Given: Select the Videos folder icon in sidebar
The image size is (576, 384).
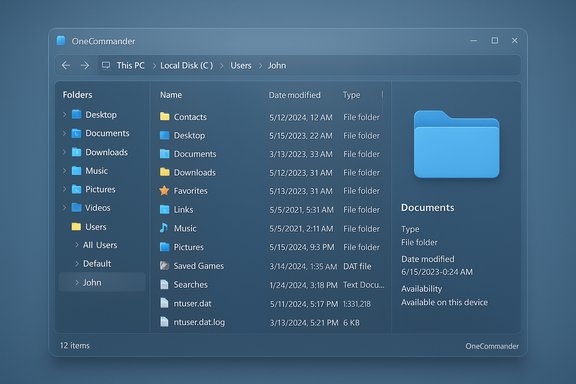Looking at the screenshot, I should (x=76, y=208).
